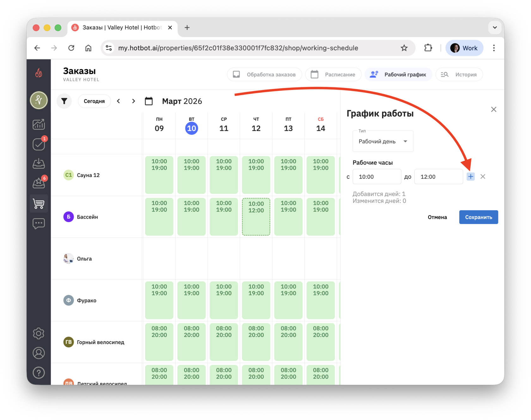Open the user profile sidebar icon
Image resolution: width=531 pixels, height=420 pixels.
tap(39, 353)
